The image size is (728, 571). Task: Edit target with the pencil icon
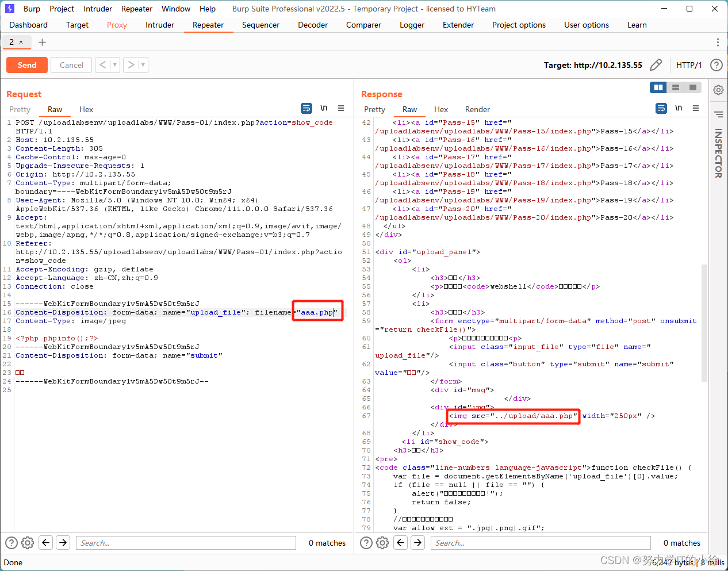pyautogui.click(x=656, y=65)
